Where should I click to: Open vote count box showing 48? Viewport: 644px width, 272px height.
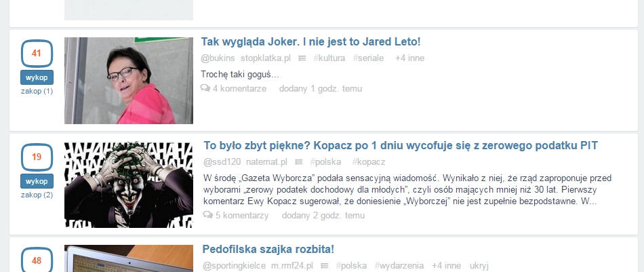pyautogui.click(x=37, y=259)
